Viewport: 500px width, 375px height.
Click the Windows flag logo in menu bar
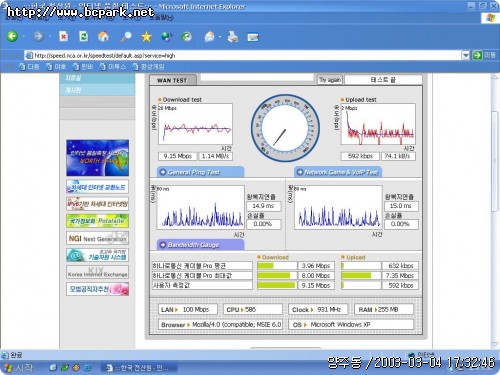(x=490, y=18)
